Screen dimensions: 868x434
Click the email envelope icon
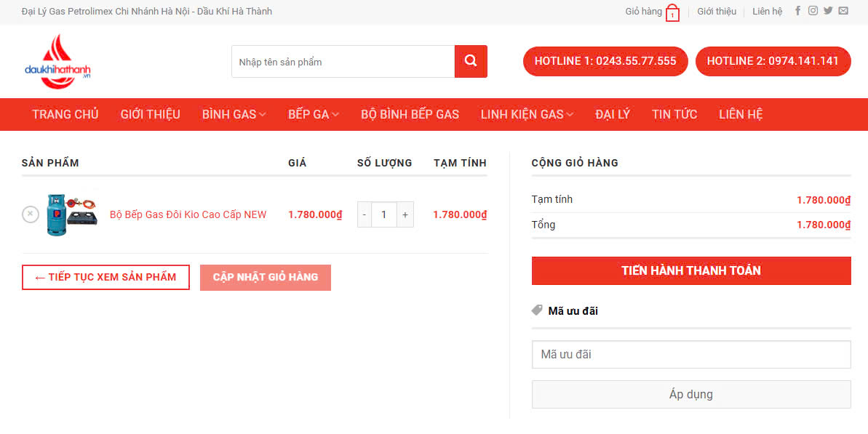843,11
